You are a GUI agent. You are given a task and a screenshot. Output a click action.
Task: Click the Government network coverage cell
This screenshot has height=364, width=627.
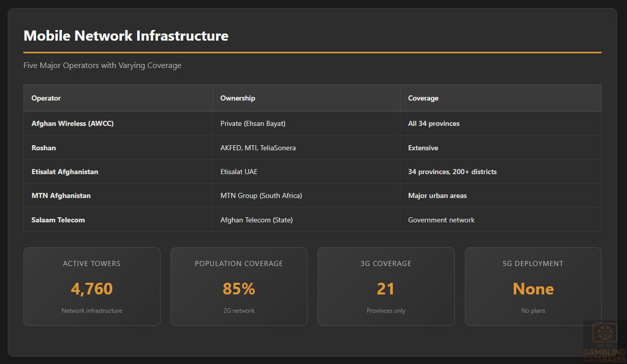pyautogui.click(x=442, y=220)
